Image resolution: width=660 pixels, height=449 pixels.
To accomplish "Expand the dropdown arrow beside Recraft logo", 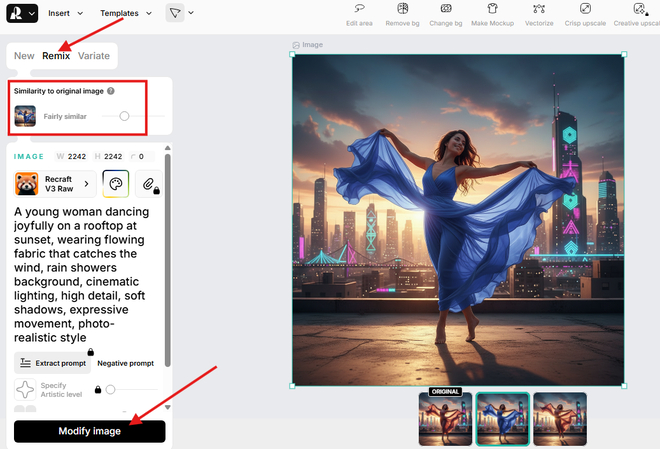I will point(32,13).
